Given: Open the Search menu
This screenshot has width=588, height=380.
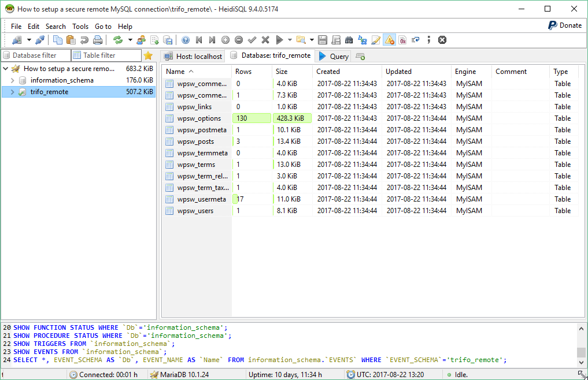Looking at the screenshot, I should click(x=56, y=27).
